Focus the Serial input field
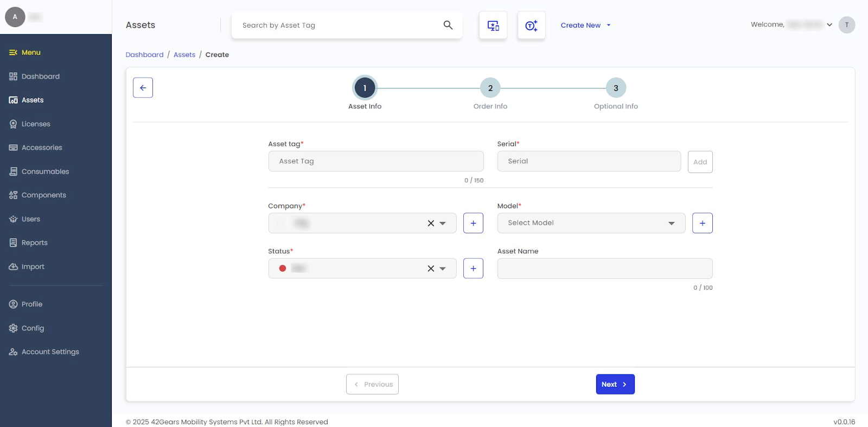Viewport: 868px width, 427px height. point(589,161)
